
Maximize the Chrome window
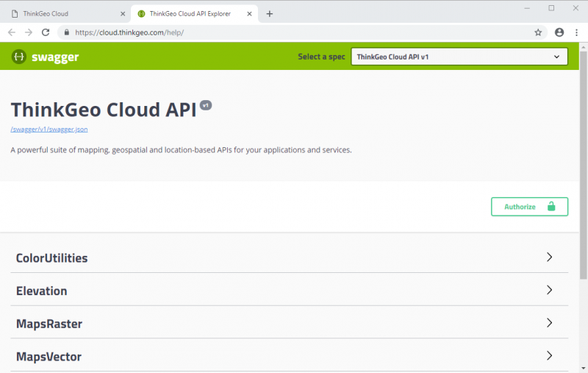click(551, 8)
